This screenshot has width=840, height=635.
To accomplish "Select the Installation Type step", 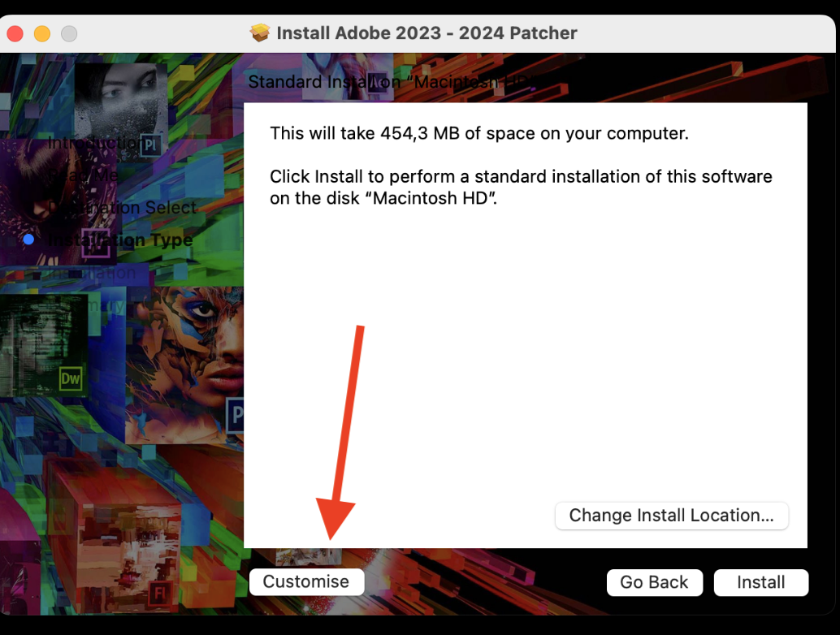I will tap(120, 240).
